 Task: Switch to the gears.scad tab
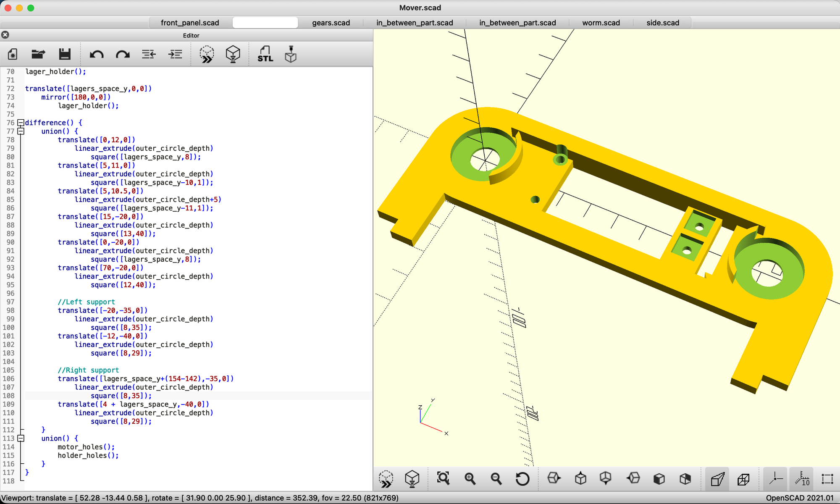331,23
